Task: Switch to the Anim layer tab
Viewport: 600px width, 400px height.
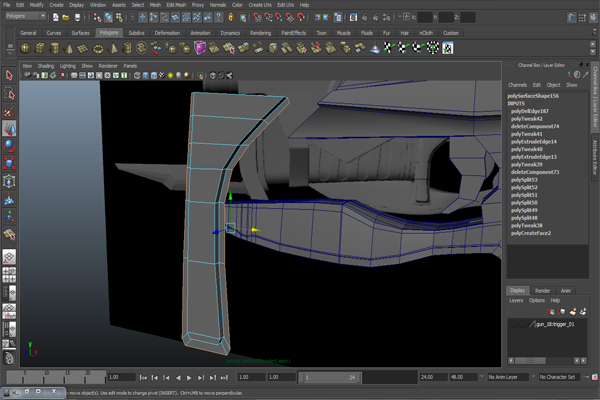Action: pos(566,291)
